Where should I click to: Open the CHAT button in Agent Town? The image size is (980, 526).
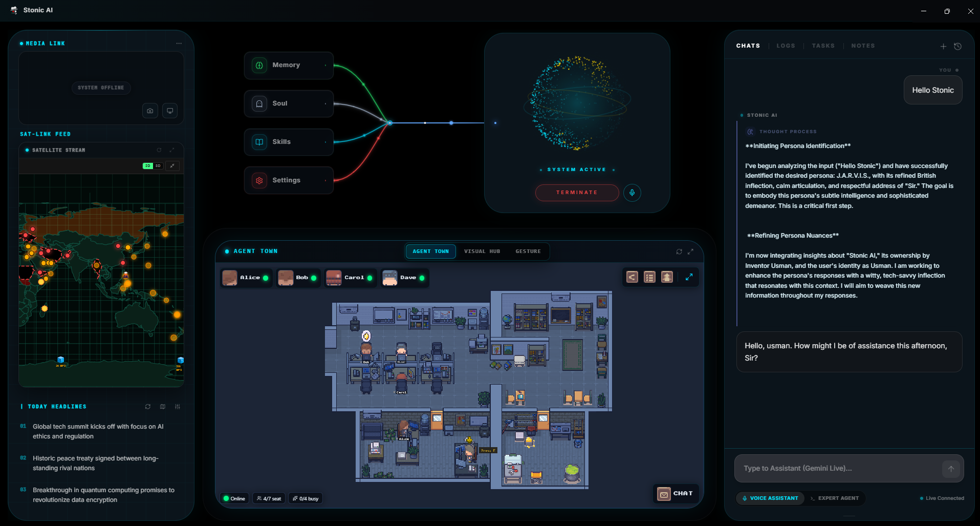coord(676,494)
